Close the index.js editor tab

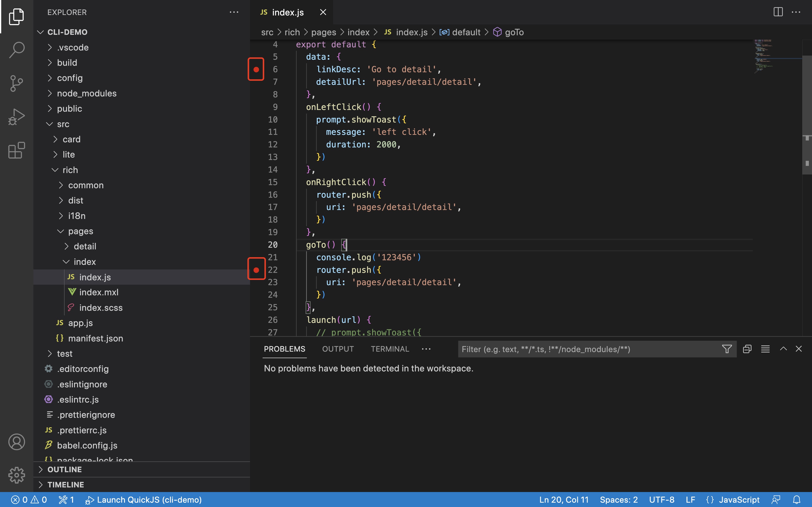pyautogui.click(x=323, y=12)
